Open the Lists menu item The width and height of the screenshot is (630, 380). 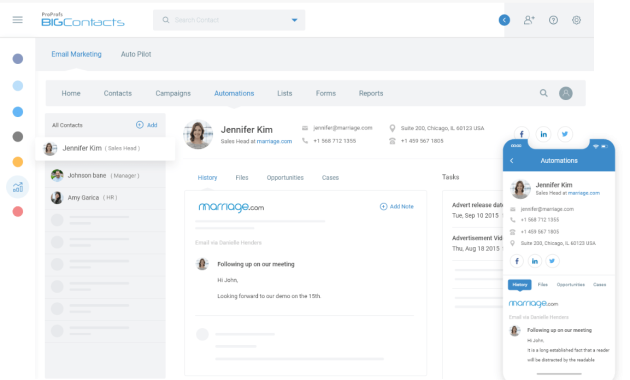pyautogui.click(x=284, y=93)
